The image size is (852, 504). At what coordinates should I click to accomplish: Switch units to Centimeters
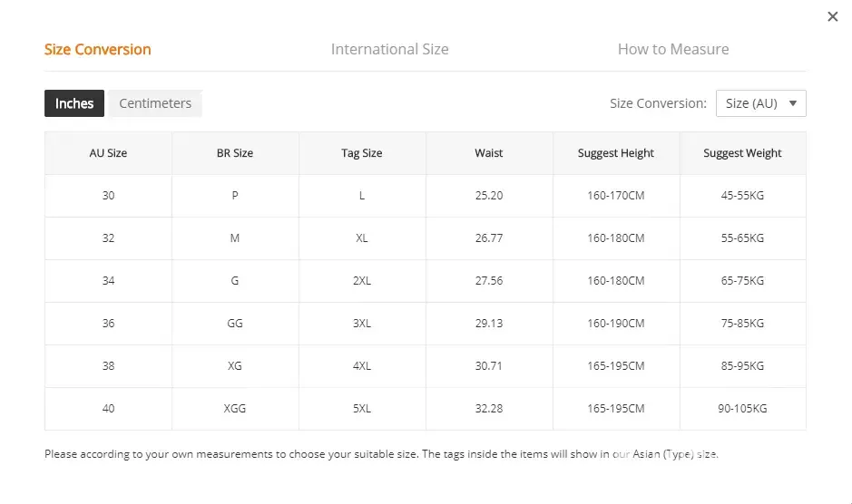[x=155, y=103]
